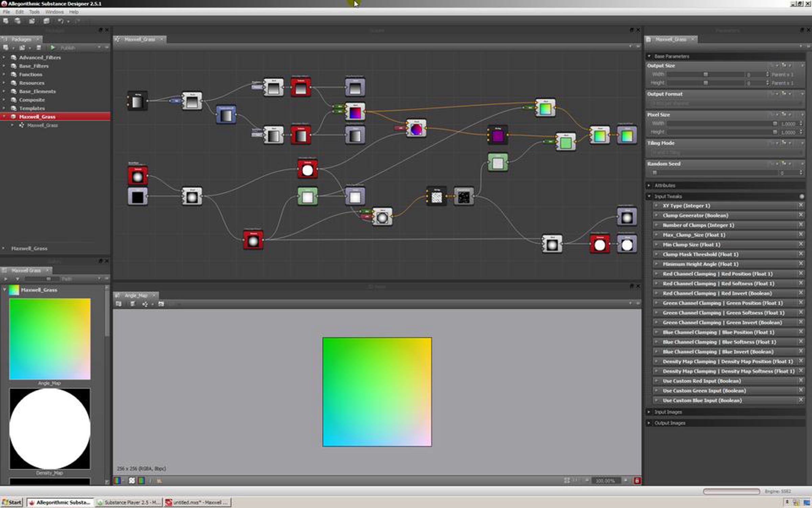Click the first icon in the main toolbar

click(x=6, y=21)
